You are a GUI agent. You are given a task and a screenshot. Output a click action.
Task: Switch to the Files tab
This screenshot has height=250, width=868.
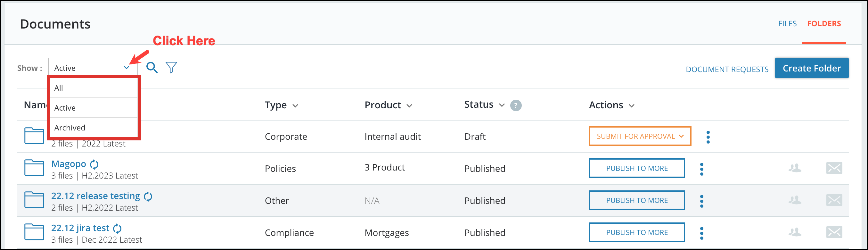[x=787, y=24]
